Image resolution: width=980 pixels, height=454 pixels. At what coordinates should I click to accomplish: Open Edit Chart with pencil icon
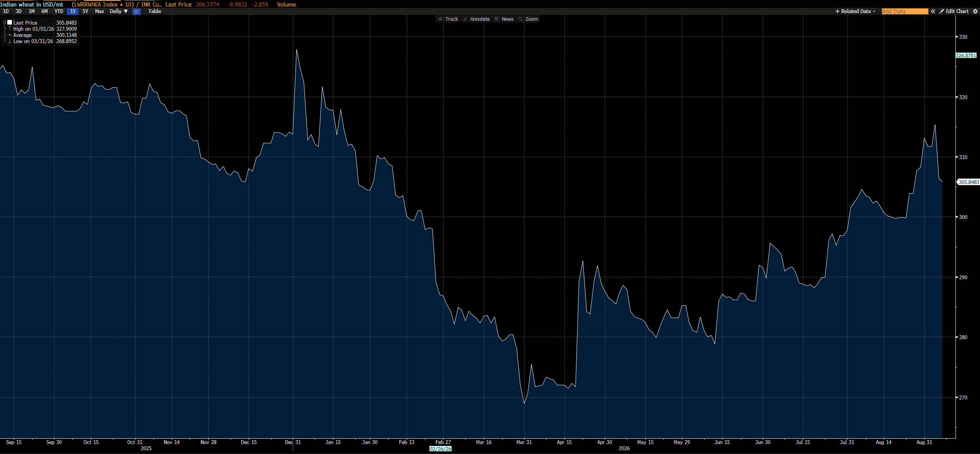coord(954,12)
